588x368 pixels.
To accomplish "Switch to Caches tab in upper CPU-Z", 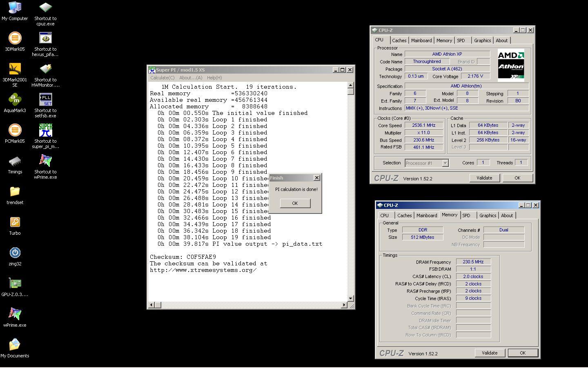I will 399,40.
